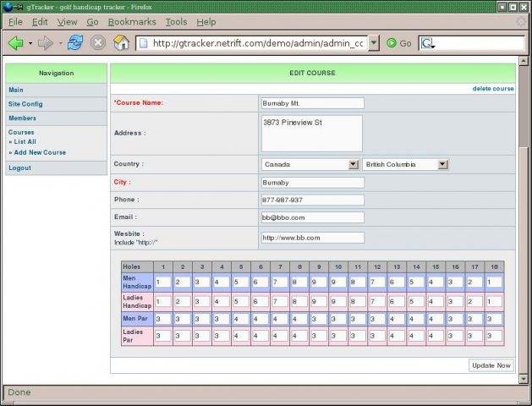Click Men Par field for hole 1
This screenshot has height=406, width=532.
pyautogui.click(x=163, y=319)
